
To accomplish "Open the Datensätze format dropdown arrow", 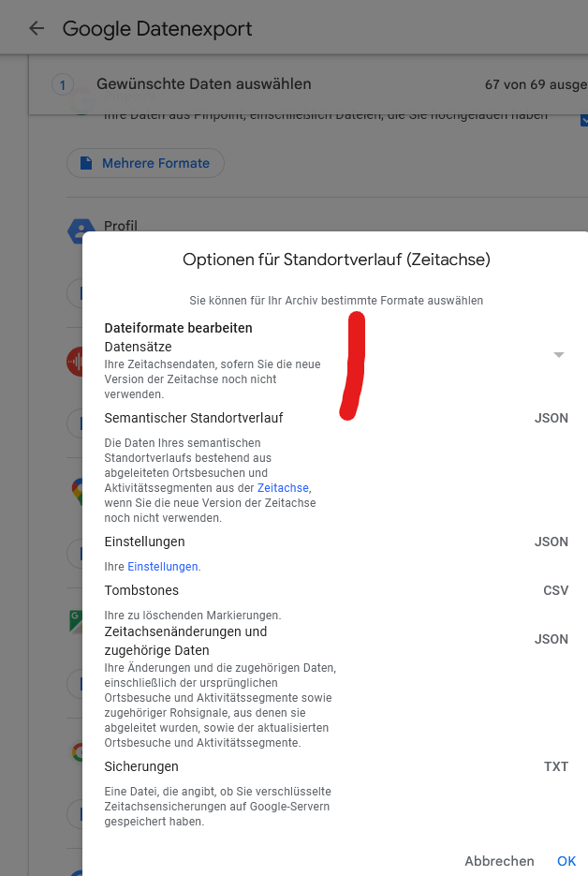I will (558, 355).
